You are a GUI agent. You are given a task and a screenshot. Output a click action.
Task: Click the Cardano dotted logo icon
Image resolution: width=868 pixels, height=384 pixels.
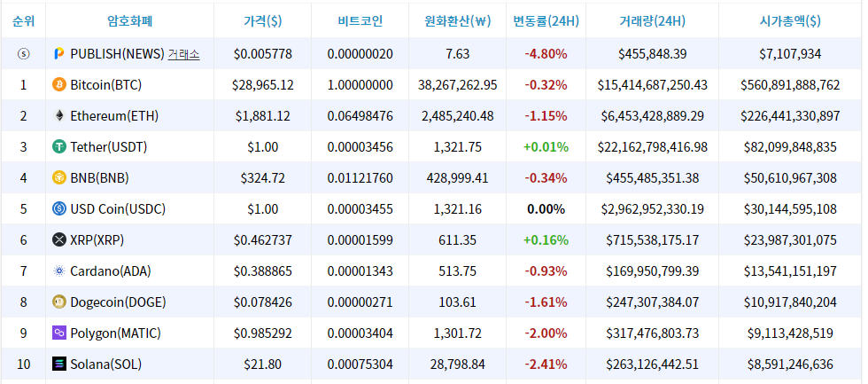pyautogui.click(x=58, y=271)
